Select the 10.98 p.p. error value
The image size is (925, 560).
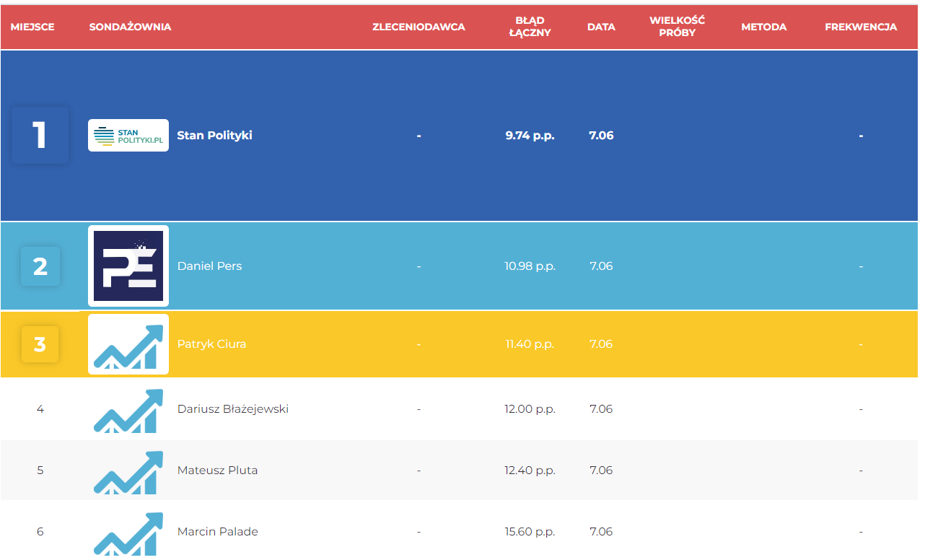(x=530, y=266)
